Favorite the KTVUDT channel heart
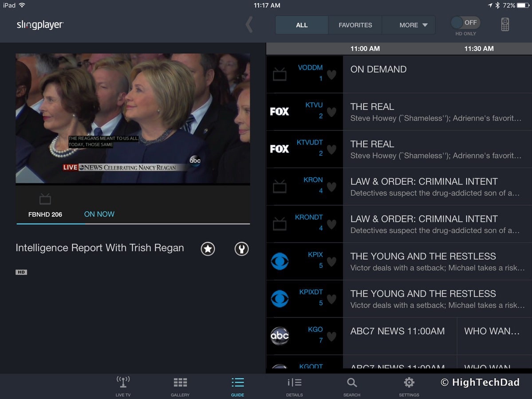The height and width of the screenshot is (399, 532). [331, 149]
